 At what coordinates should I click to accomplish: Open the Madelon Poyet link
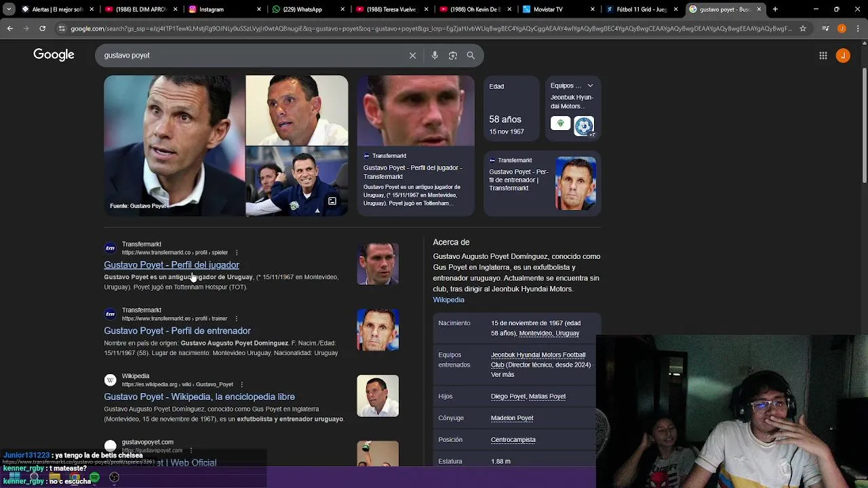point(512,418)
